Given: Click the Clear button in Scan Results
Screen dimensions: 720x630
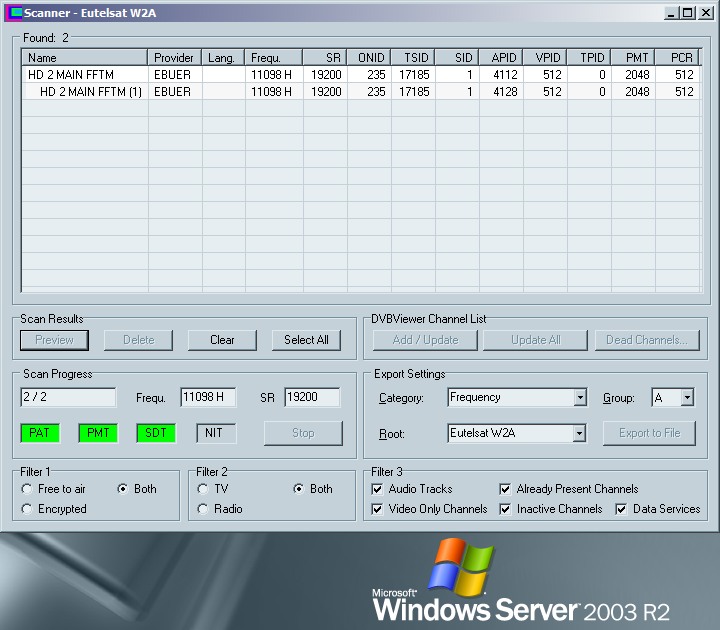Looking at the screenshot, I should pyautogui.click(x=222, y=340).
